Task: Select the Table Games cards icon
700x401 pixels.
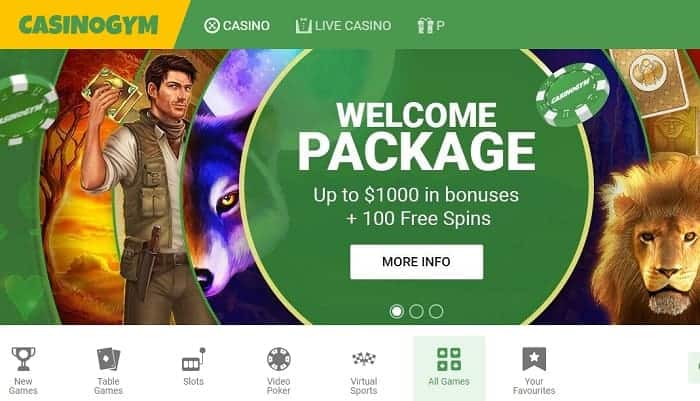Action: [x=108, y=359]
